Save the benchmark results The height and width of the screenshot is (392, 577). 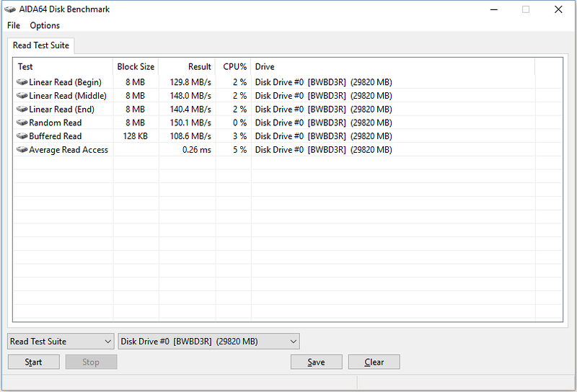click(x=317, y=362)
